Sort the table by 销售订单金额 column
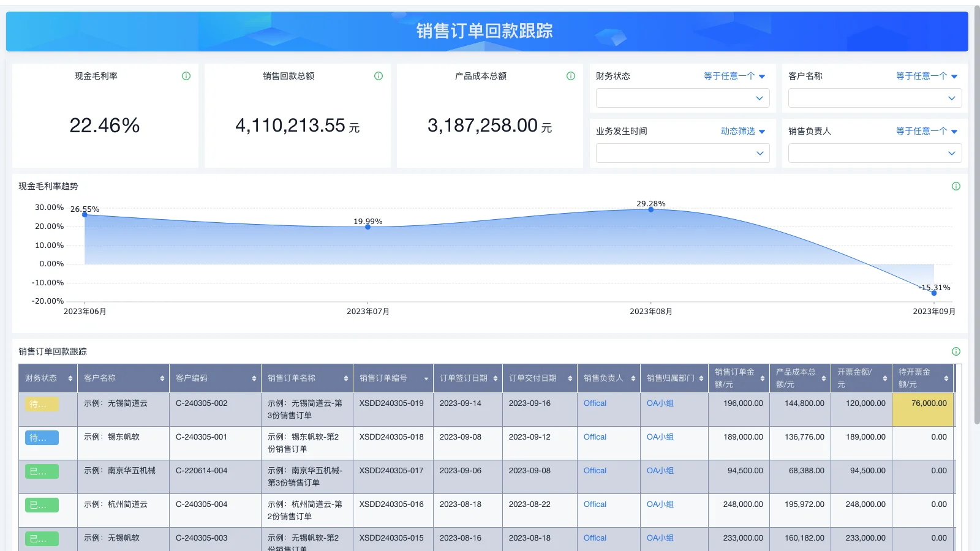 762,378
